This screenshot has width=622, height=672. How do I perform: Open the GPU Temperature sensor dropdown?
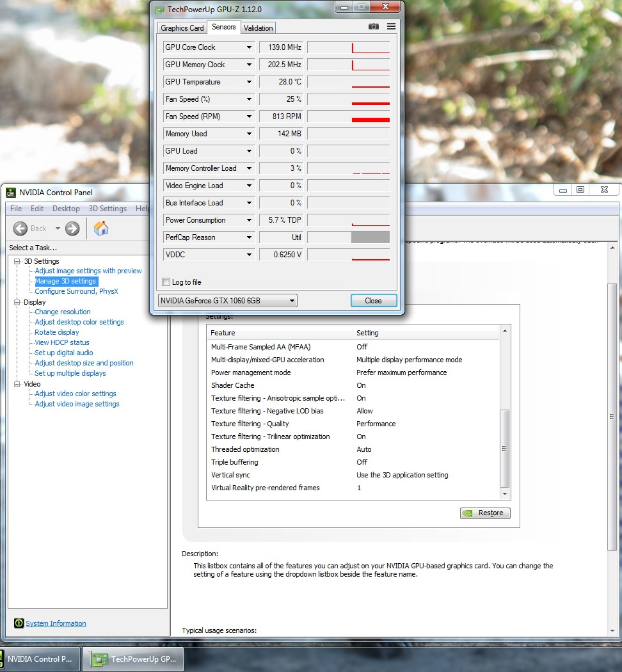(249, 82)
